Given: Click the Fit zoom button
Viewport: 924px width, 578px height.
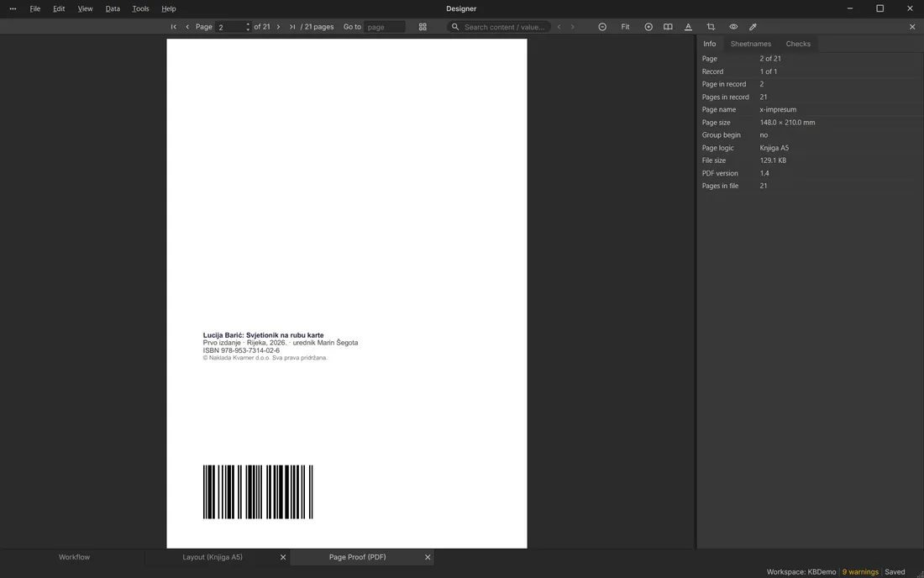Looking at the screenshot, I should (x=625, y=27).
